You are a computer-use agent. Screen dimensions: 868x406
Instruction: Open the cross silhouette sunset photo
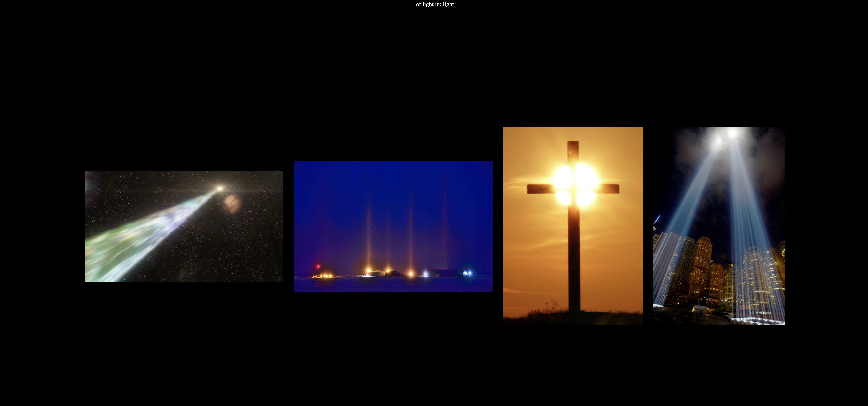point(573,225)
